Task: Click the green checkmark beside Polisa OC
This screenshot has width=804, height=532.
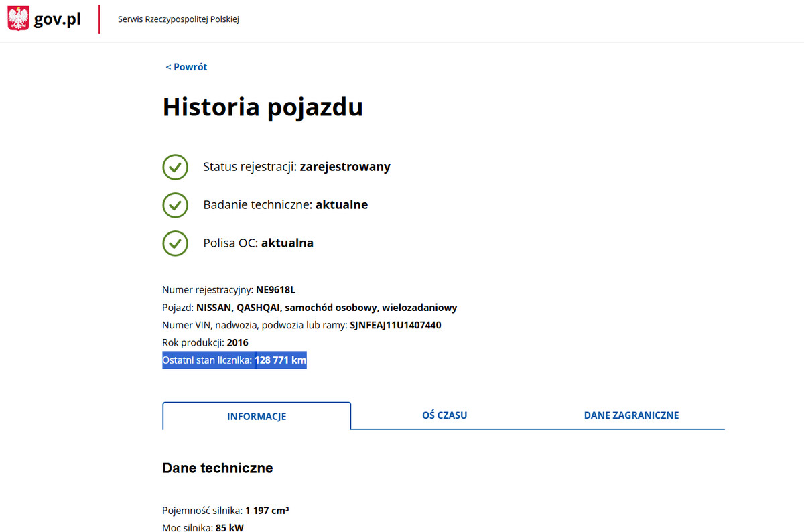Action: click(175, 243)
